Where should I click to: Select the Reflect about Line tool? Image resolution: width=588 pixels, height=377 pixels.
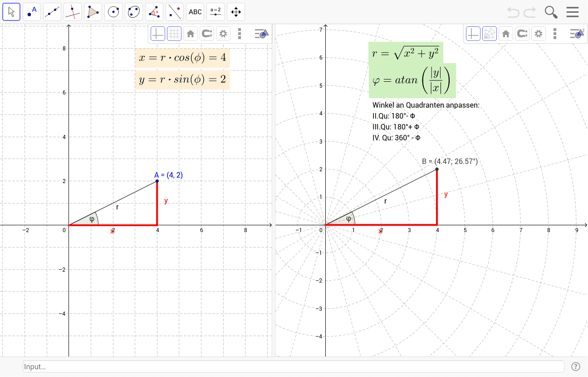pos(175,11)
